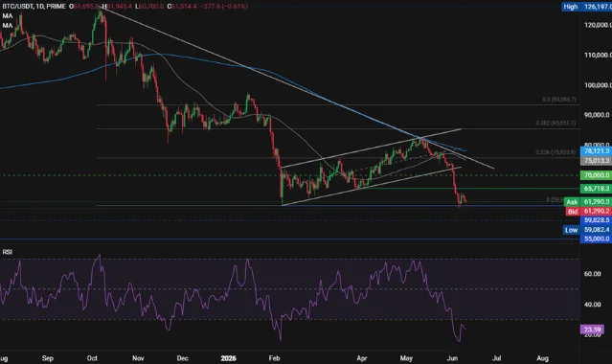Image resolution: width=612 pixels, height=364 pixels.
Task: Click the Sep label on the time axis
Action: pyautogui.click(x=47, y=358)
